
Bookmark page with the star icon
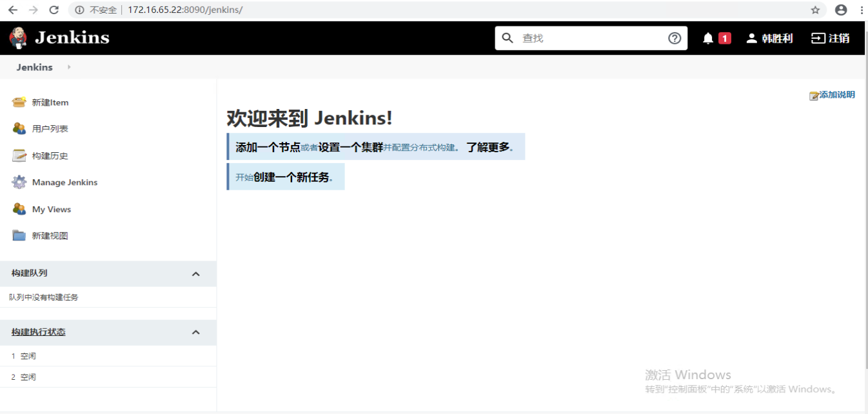[x=815, y=10]
